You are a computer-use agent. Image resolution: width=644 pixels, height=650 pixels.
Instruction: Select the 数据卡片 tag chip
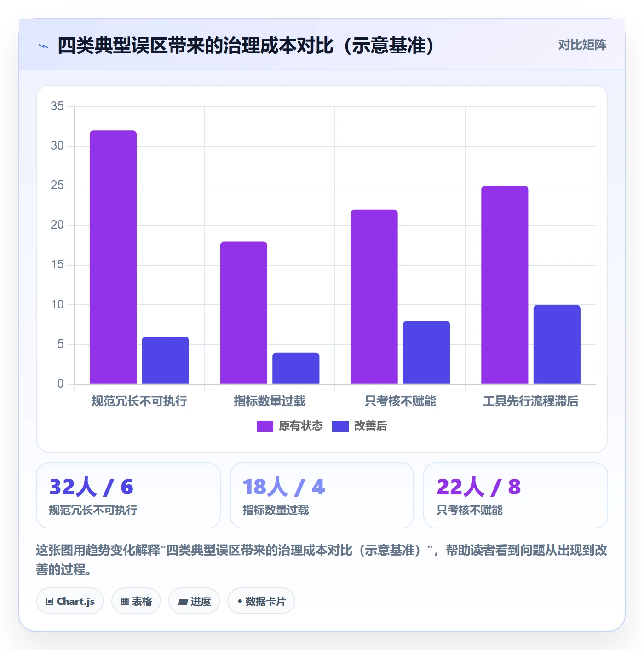point(261,601)
